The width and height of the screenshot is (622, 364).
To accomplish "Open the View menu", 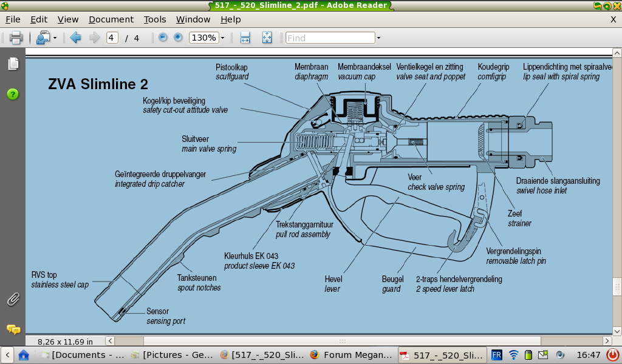I will tap(68, 19).
